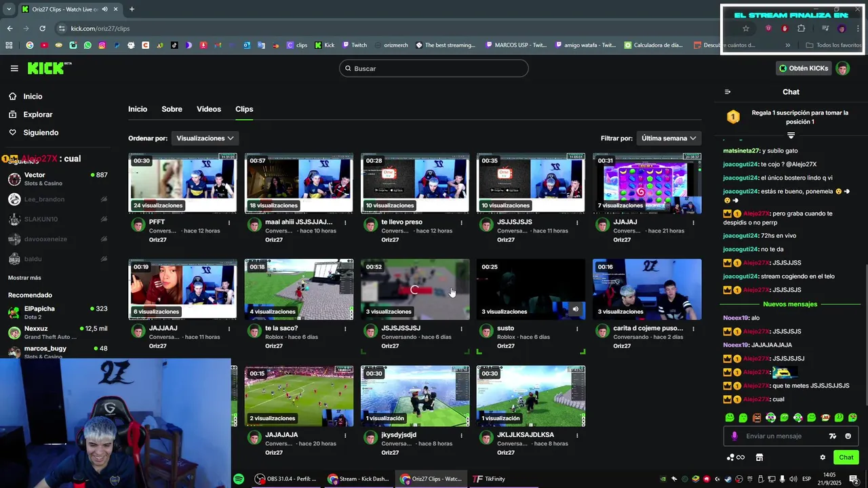Jump to Nuevos mensajes in chat
The height and width of the screenshot is (488, 868).
point(790,304)
